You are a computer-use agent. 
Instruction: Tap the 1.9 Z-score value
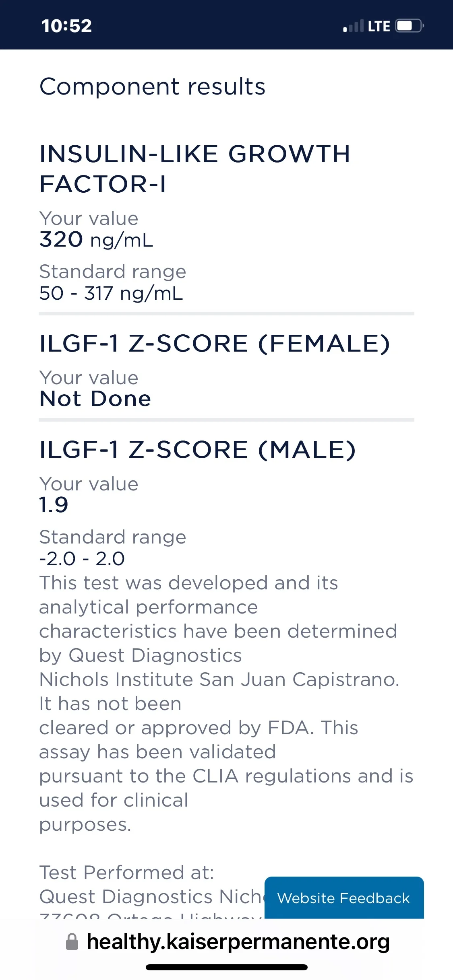tap(54, 505)
